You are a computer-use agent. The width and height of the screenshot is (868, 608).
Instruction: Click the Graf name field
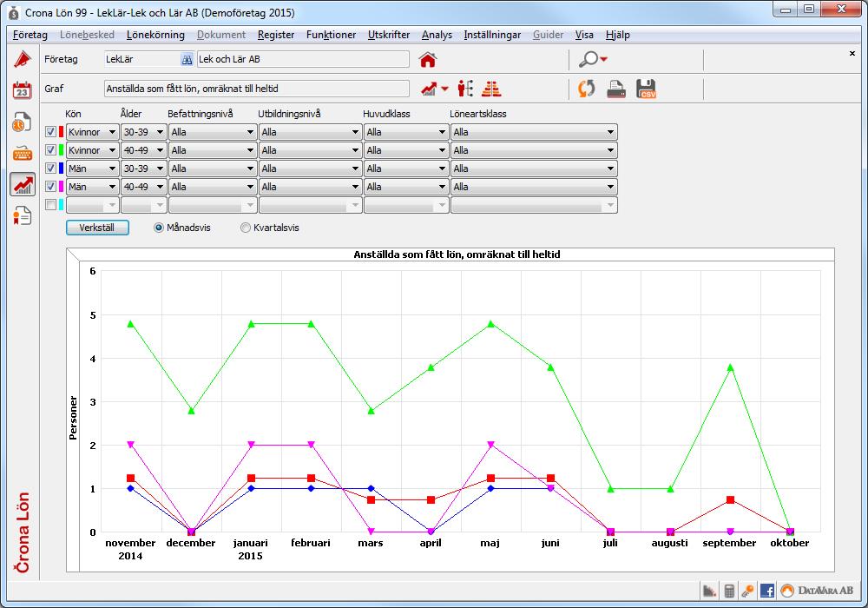coord(257,89)
